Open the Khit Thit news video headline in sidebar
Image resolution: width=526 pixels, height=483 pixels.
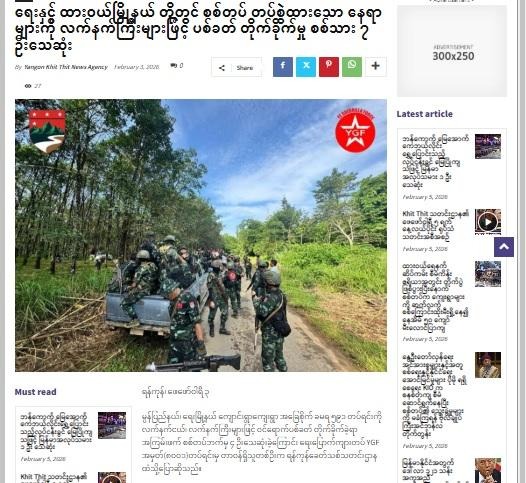435,226
